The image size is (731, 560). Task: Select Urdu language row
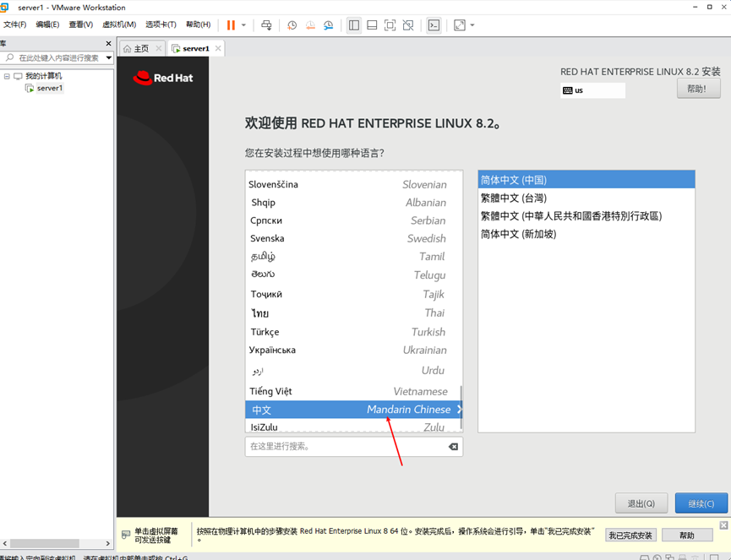click(x=353, y=371)
